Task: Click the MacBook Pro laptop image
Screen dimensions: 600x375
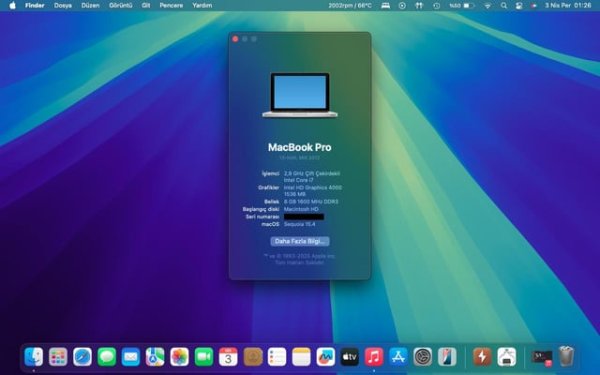Action: 300,95
